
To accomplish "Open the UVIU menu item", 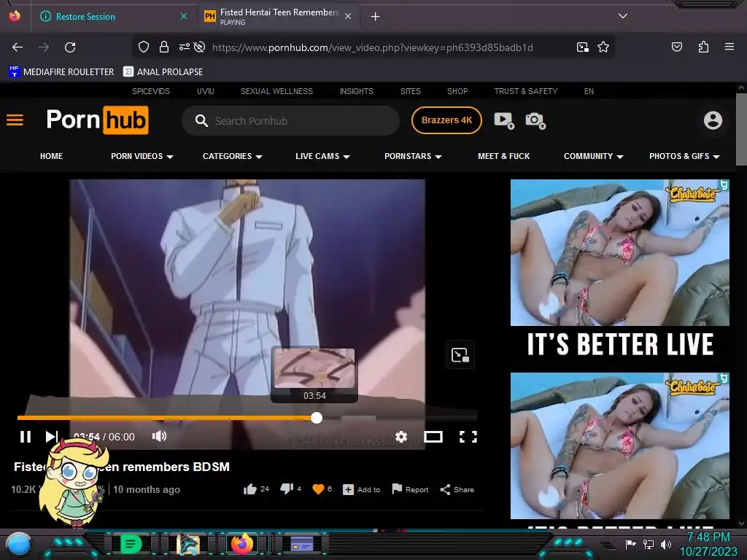I will [205, 91].
